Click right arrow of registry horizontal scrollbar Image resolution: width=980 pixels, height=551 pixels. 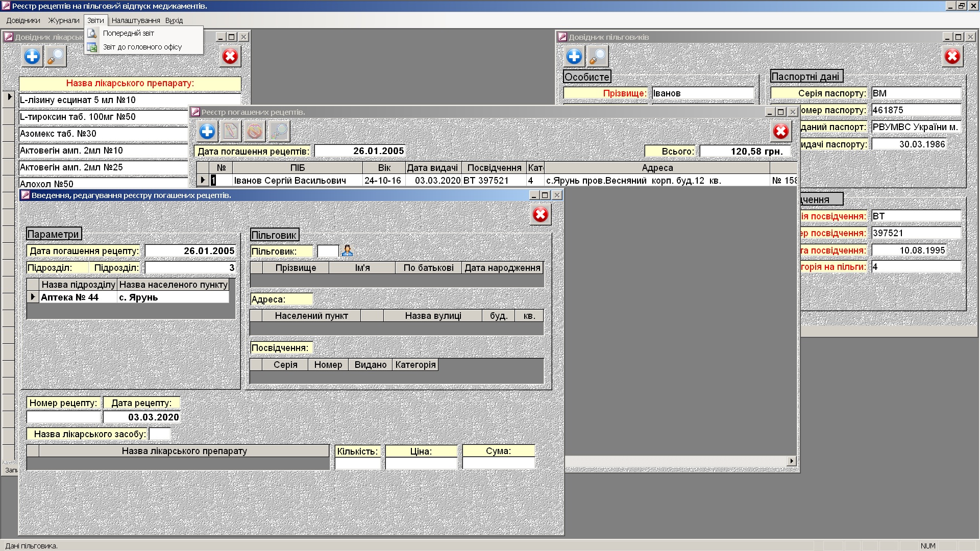point(792,461)
